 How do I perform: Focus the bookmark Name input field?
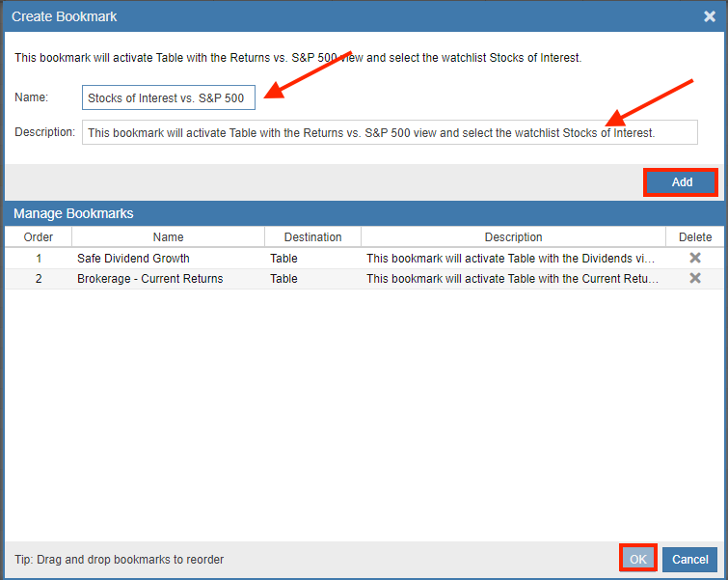pos(169,97)
